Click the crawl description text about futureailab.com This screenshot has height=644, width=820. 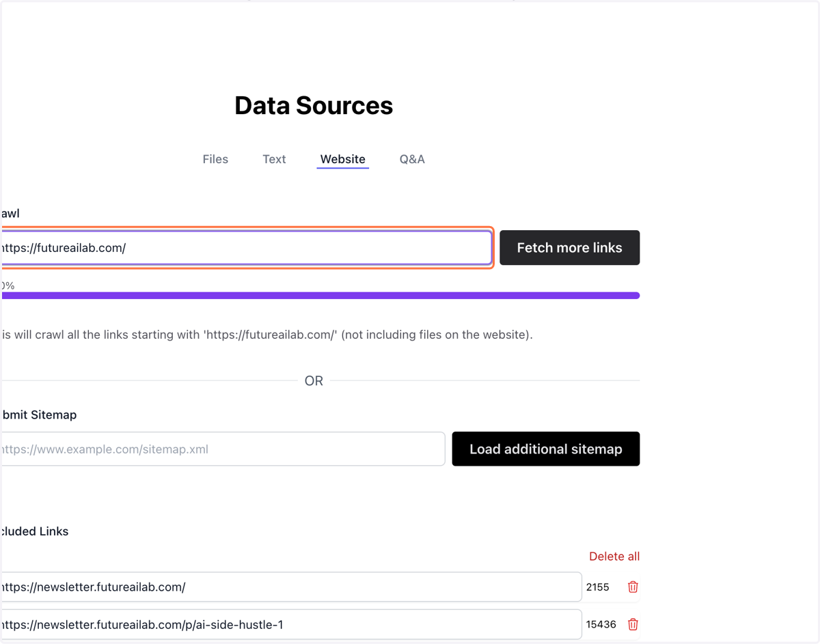point(266,335)
